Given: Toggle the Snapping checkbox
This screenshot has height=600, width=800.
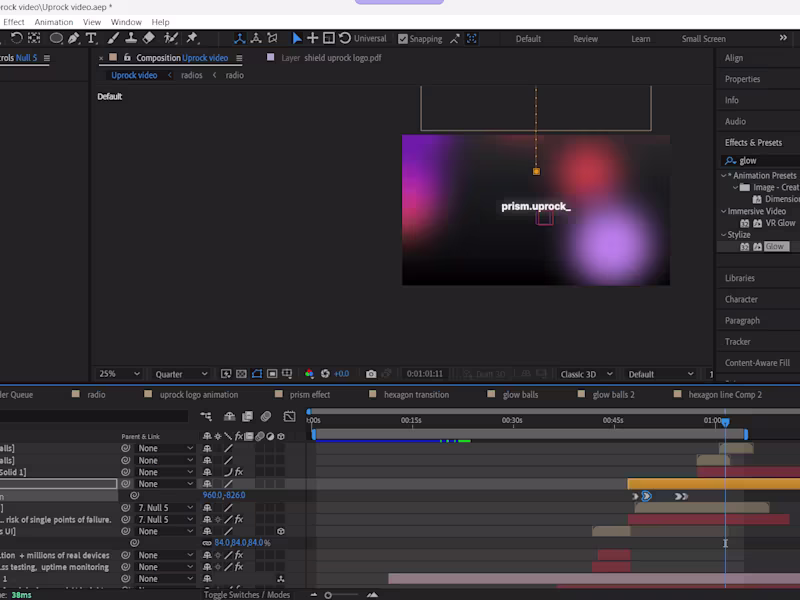Looking at the screenshot, I should click(x=403, y=39).
